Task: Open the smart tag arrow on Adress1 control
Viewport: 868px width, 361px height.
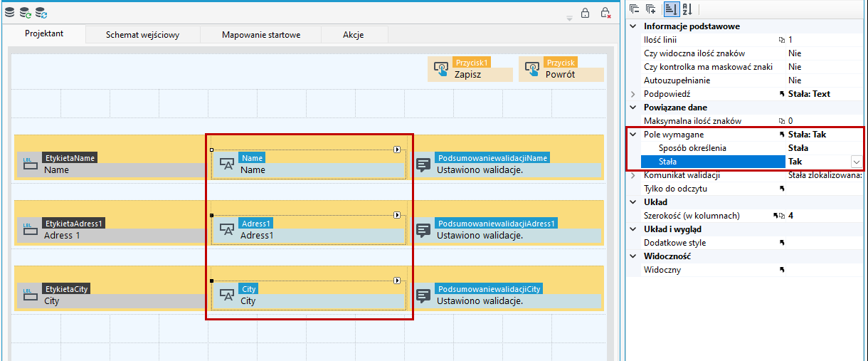Action: click(397, 215)
